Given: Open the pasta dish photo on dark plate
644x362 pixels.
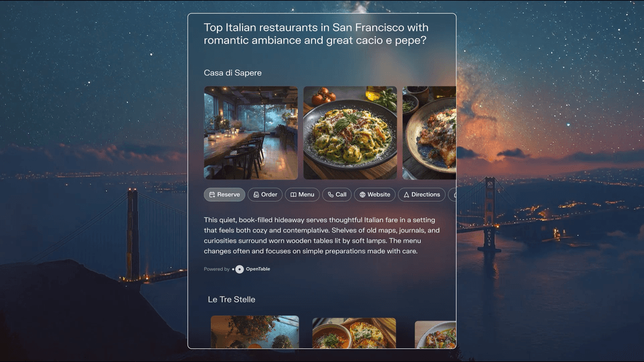Looking at the screenshot, I should [x=350, y=133].
